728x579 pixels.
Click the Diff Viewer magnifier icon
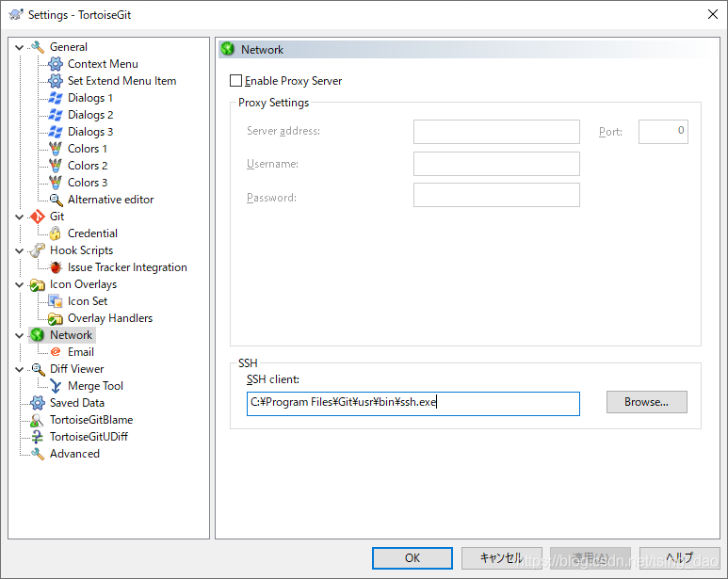point(38,369)
